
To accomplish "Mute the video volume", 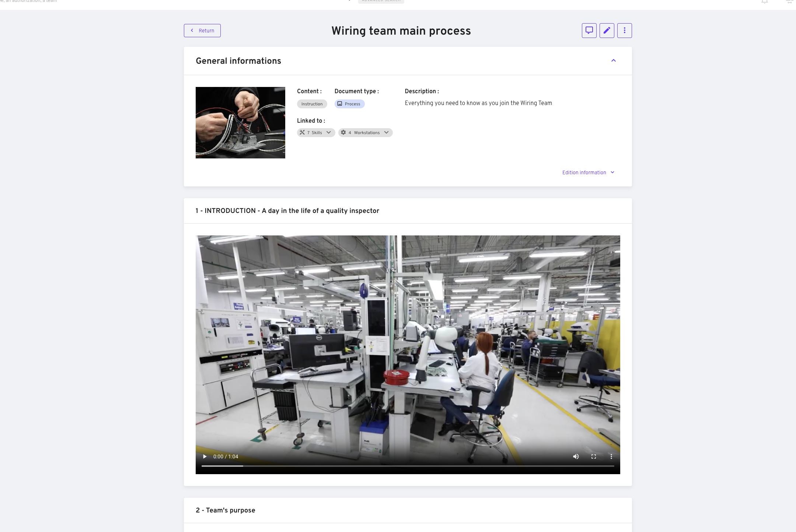I will click(x=576, y=456).
